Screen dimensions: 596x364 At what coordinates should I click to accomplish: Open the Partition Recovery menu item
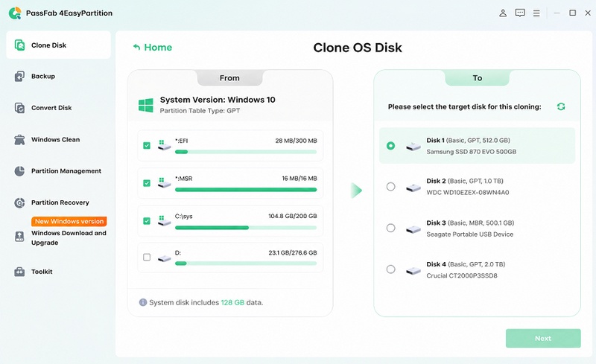tap(59, 202)
